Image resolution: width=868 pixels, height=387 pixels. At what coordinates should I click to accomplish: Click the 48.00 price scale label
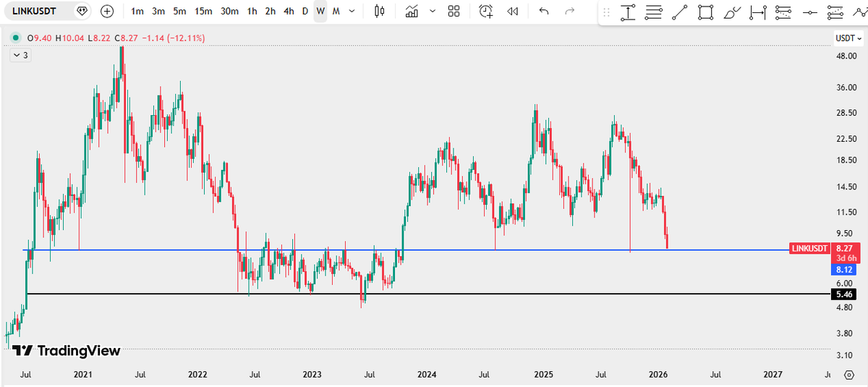[846, 56]
